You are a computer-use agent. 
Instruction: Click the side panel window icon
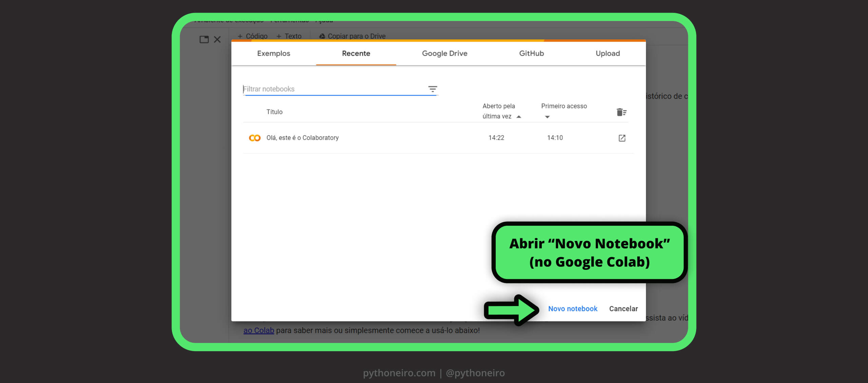pos(204,39)
